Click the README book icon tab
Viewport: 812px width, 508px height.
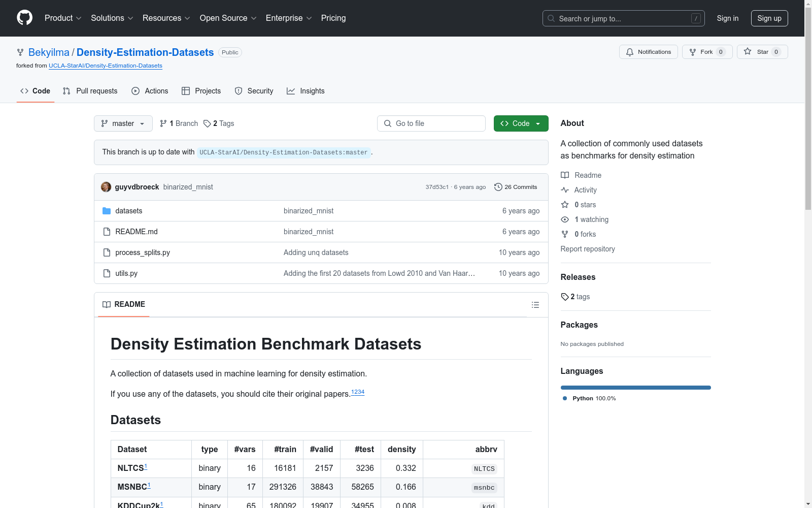click(x=107, y=304)
